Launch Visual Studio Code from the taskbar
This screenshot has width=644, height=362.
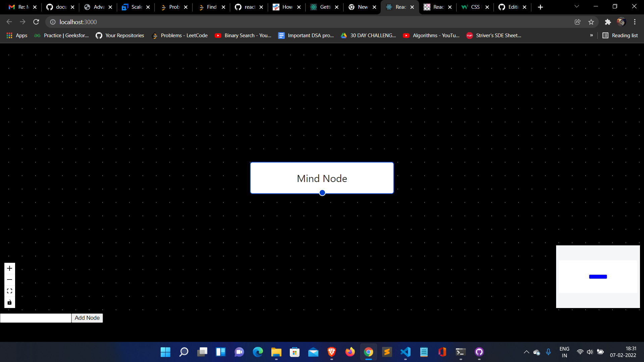coord(405,352)
